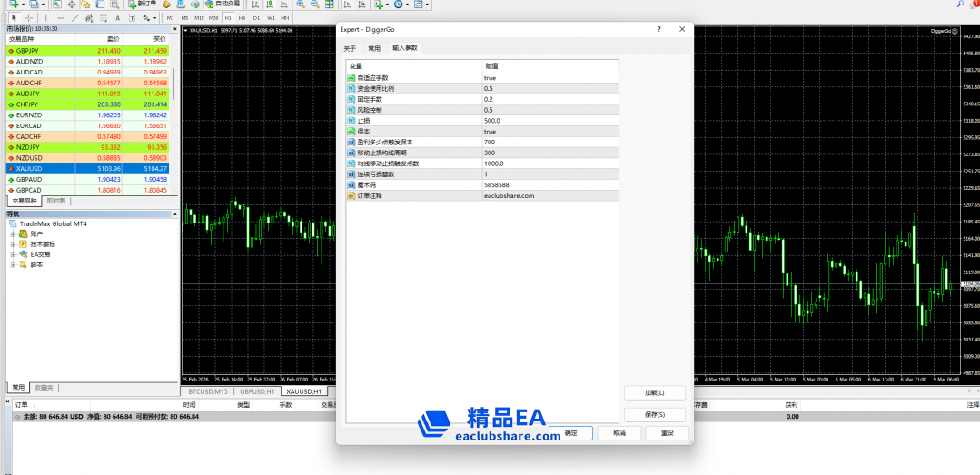
Task: Expand the 技术指标 tree node
Action: 14,244
